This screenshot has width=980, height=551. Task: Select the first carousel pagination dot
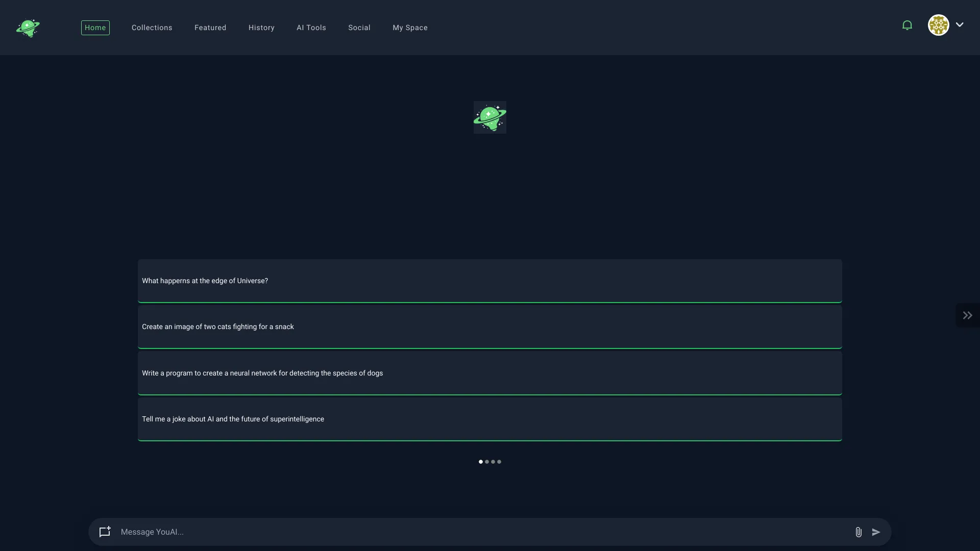point(481,461)
